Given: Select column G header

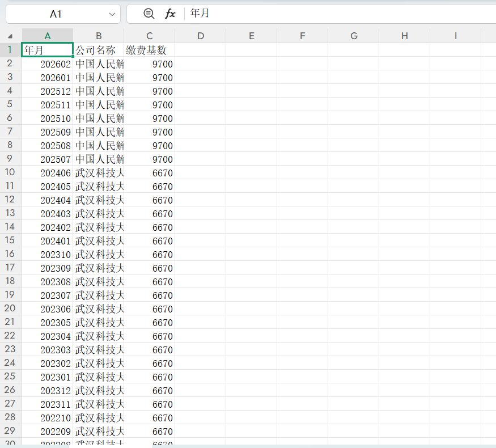Looking at the screenshot, I should click(354, 36).
